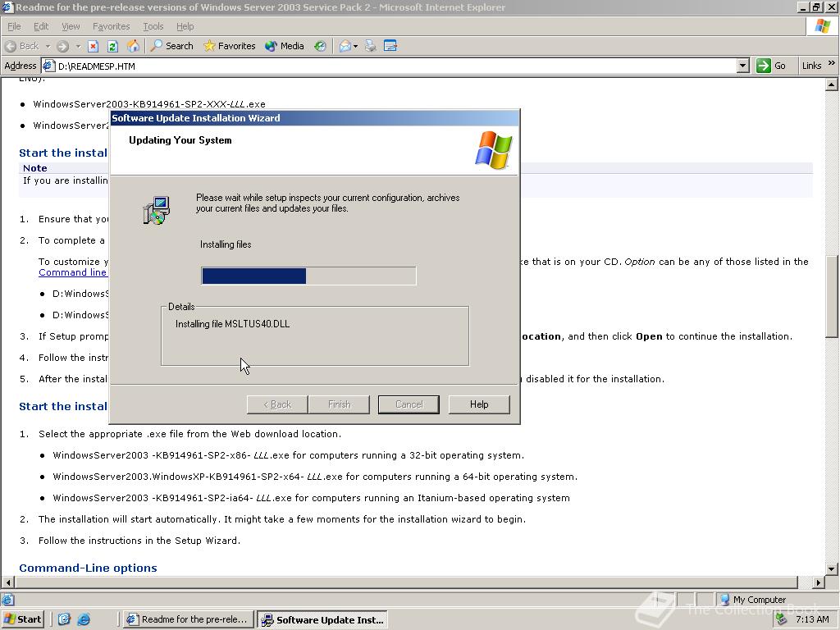Open the Help menu
840x630 pixels.
pyautogui.click(x=185, y=26)
